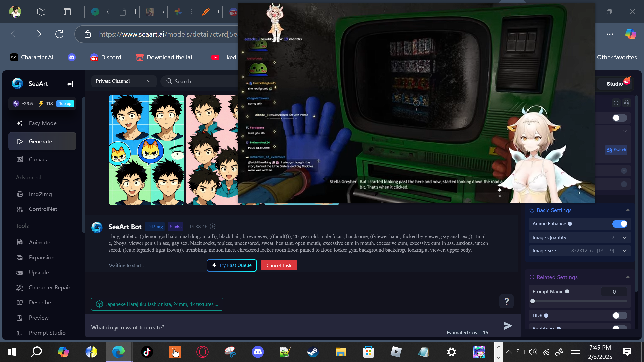Click the Preview tool icon
Viewport: 644px width, 362px height.
click(20, 318)
